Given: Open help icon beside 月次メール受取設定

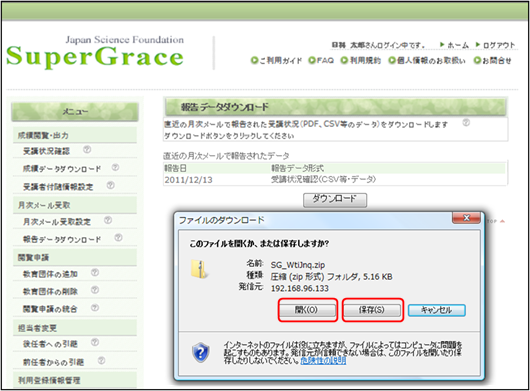Looking at the screenshot, I should coord(108,220).
